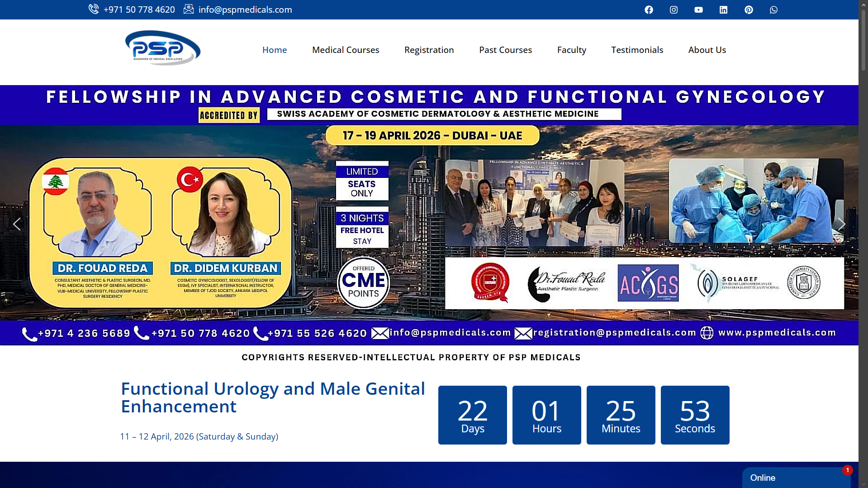Click the phone icon in top bar

point(94,9)
